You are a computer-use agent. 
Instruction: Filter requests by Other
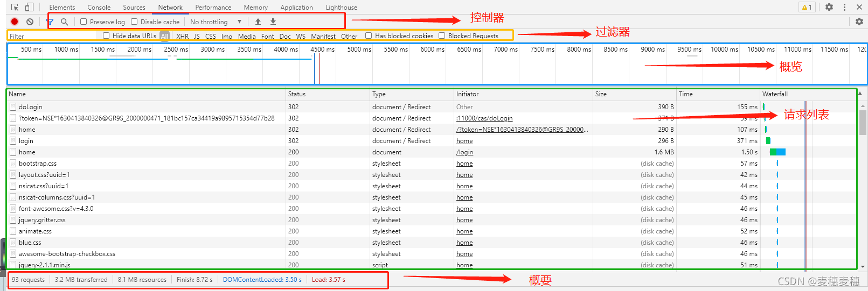click(349, 36)
